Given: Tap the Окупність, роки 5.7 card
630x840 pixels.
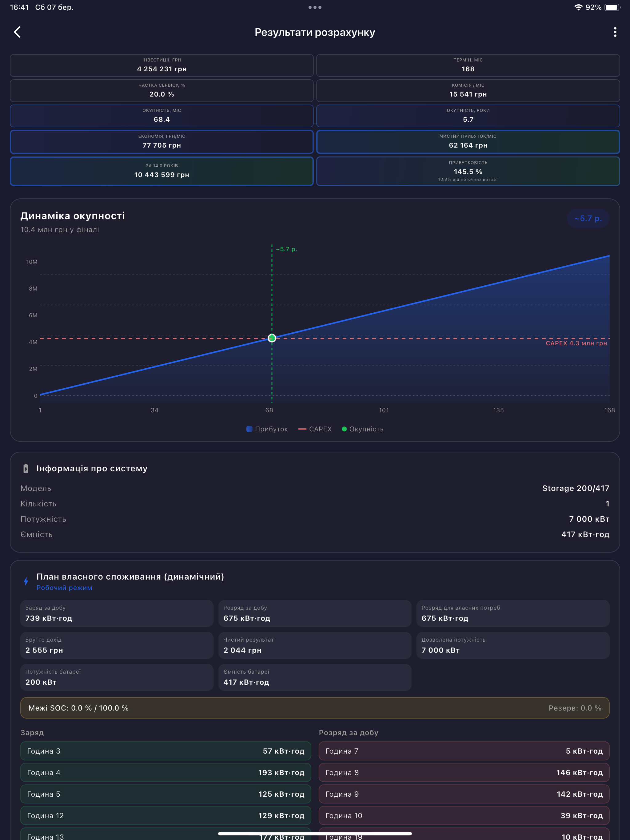Looking at the screenshot, I should [468, 116].
